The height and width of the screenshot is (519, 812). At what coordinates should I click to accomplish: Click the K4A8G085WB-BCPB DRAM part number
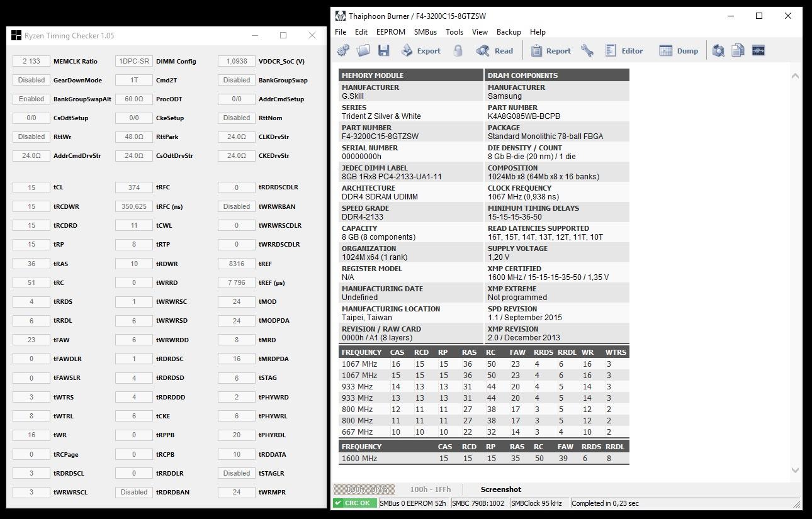click(524, 116)
